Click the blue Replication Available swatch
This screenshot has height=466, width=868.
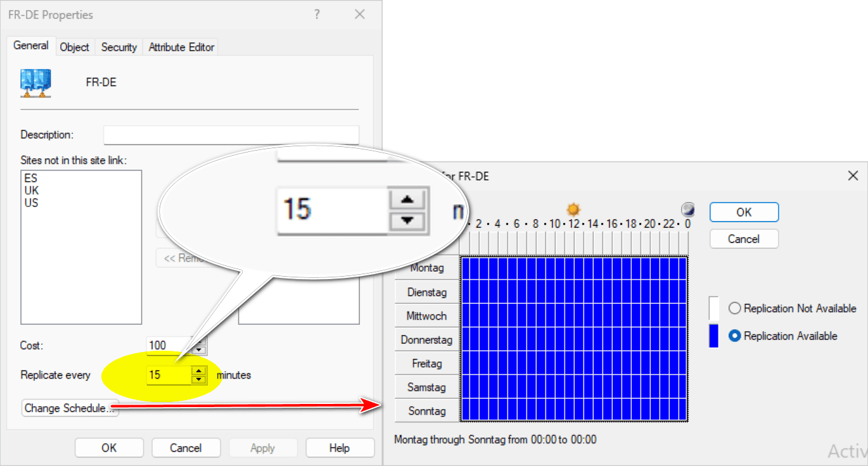coord(713,336)
